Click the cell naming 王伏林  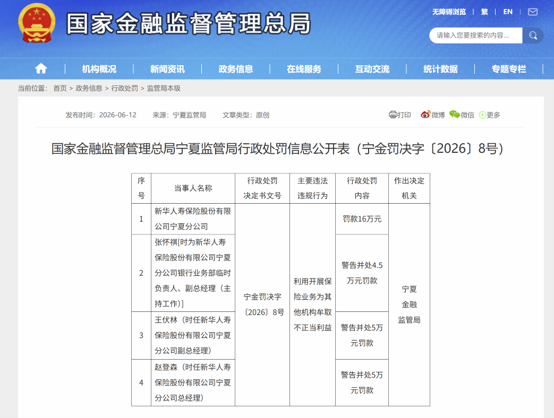tap(193, 335)
